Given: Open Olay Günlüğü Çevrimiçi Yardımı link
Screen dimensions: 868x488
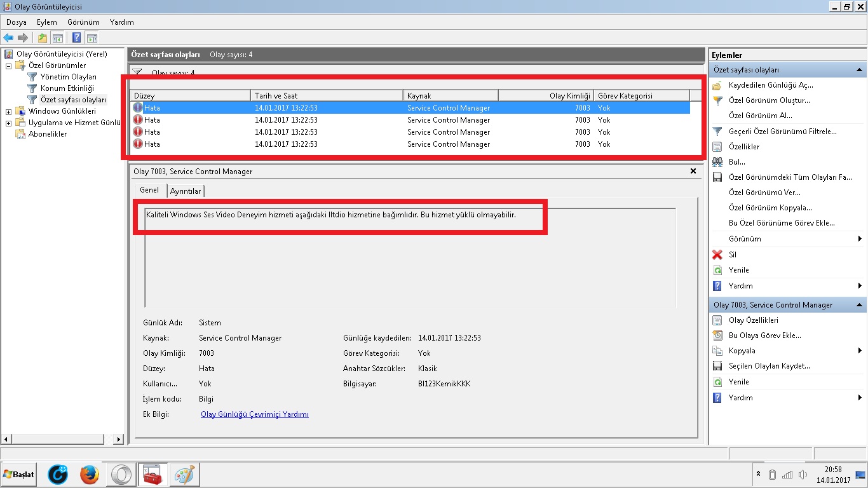Looking at the screenshot, I should pyautogui.click(x=254, y=414).
